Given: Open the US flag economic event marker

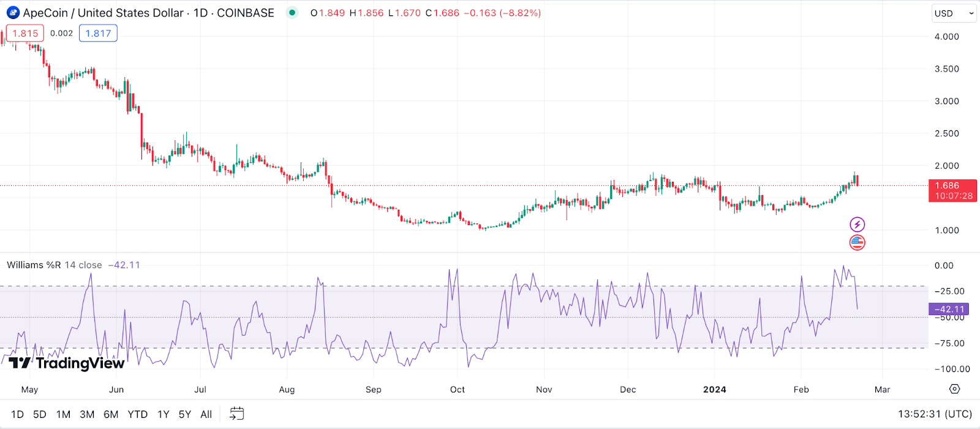Looking at the screenshot, I should tap(857, 243).
